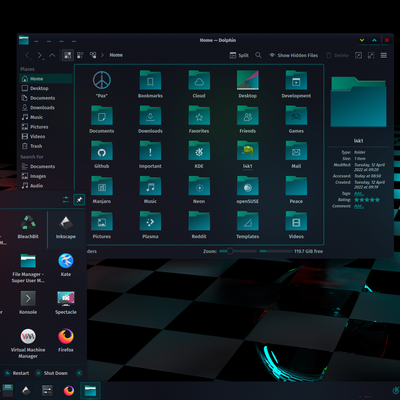Select the Favorites folder
The height and width of the screenshot is (400, 400).
coord(199,119)
